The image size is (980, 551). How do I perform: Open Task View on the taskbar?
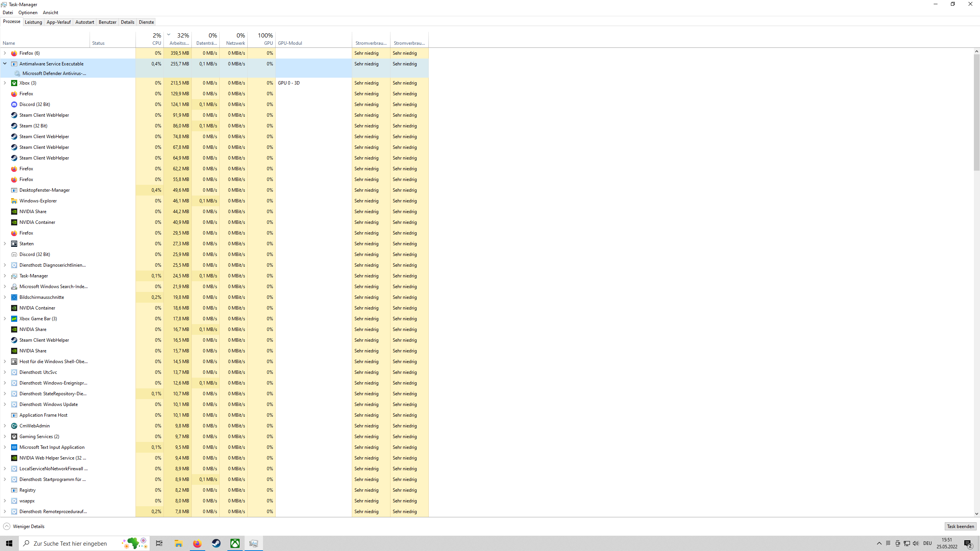coord(159,543)
